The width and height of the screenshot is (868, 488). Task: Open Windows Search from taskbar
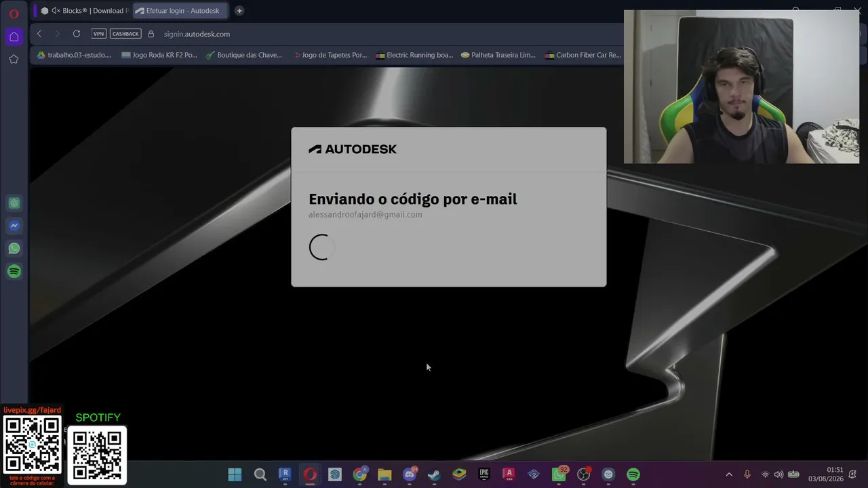pyautogui.click(x=260, y=474)
